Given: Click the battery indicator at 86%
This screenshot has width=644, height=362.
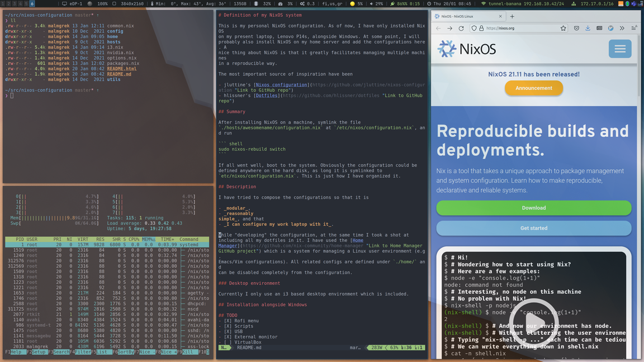Looking at the screenshot, I should [405, 4].
